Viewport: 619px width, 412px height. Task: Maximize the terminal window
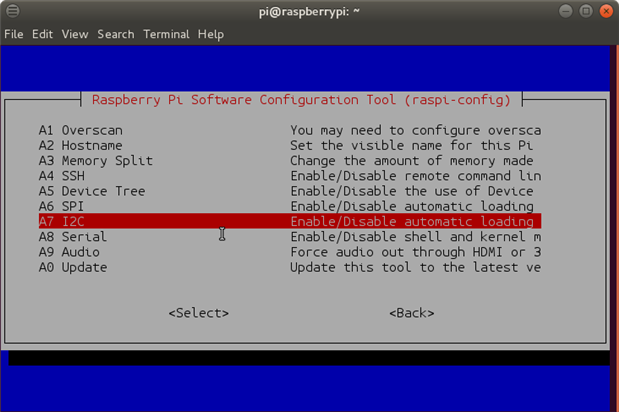[586, 11]
